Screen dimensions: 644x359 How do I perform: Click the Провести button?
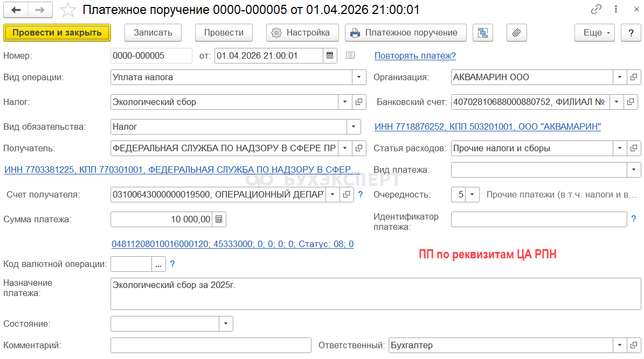pos(224,33)
